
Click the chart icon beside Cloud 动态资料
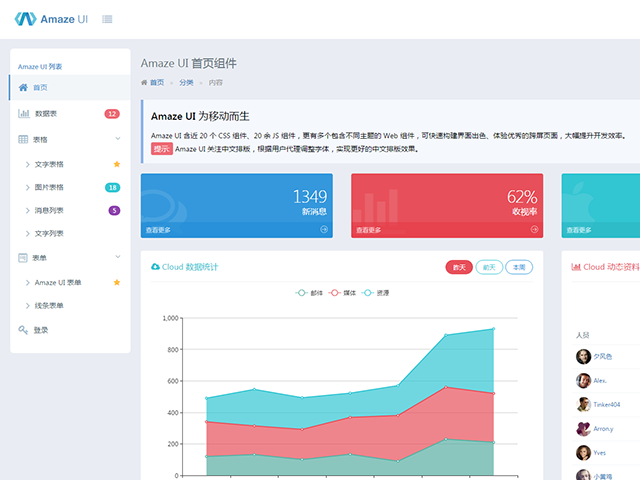click(576, 267)
